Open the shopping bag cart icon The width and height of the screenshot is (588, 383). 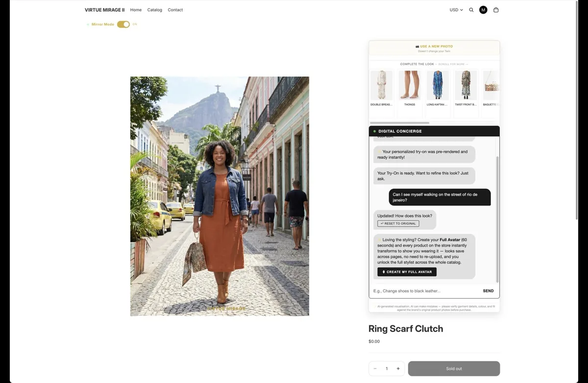(496, 10)
